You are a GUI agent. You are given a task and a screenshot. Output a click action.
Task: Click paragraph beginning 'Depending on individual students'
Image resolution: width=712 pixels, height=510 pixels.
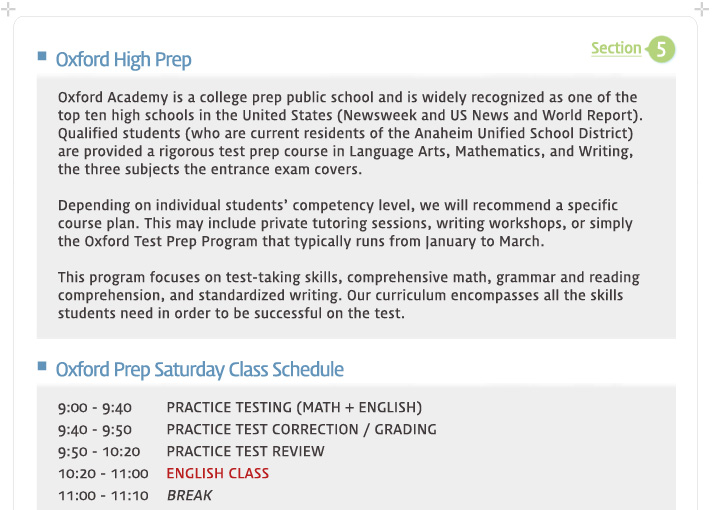click(345, 223)
